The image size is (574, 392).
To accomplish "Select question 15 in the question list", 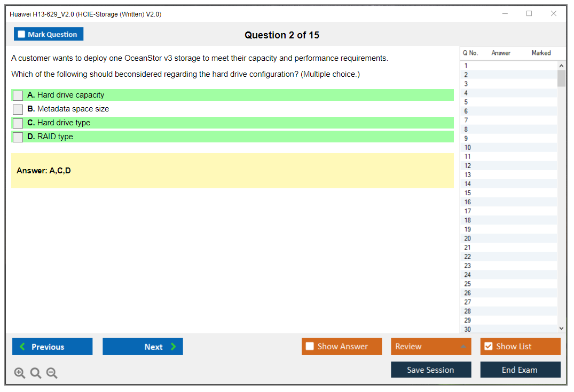I will pyautogui.click(x=468, y=193).
